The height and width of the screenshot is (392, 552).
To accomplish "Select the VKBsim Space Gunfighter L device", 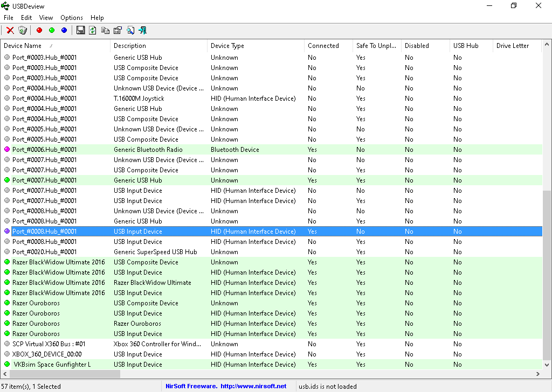I will (x=52, y=364).
